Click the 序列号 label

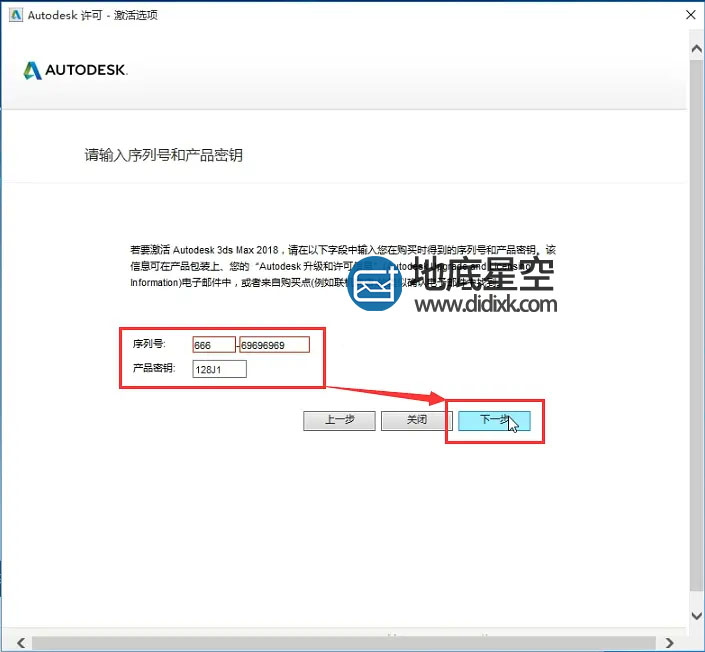pos(149,344)
